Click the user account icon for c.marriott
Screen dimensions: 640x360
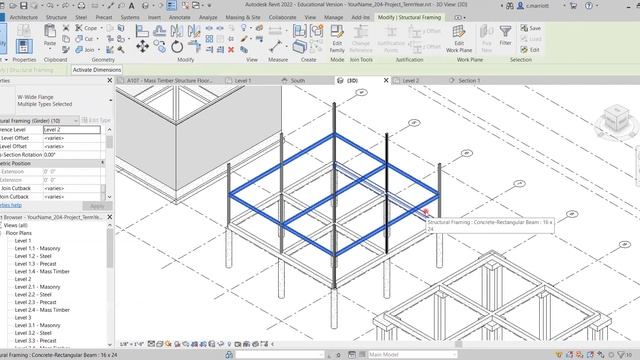[520, 6]
